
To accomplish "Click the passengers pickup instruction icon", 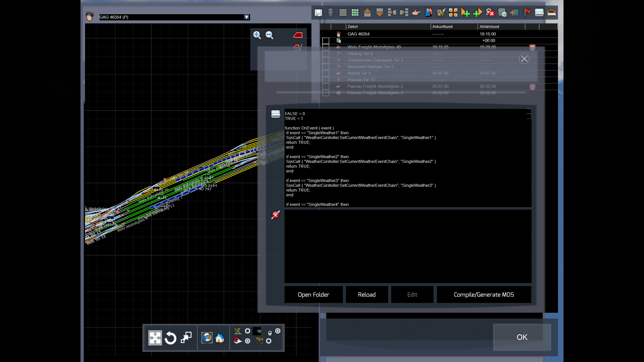I will click(429, 13).
